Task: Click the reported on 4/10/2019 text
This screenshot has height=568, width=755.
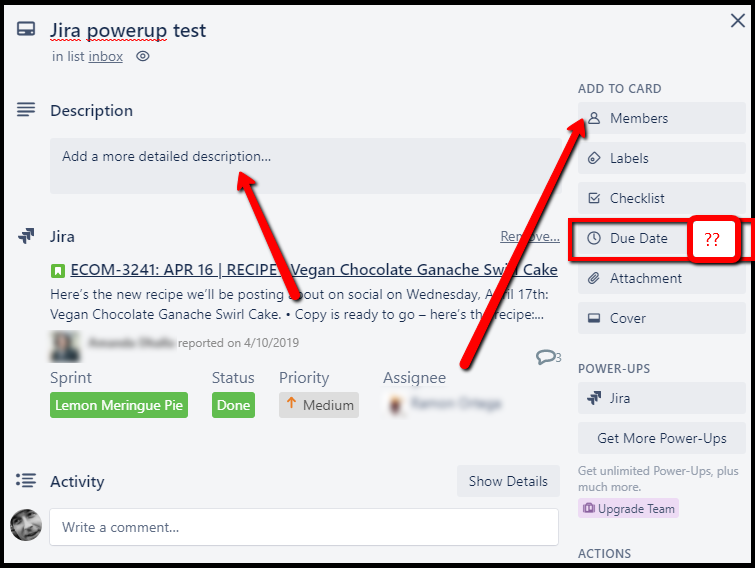Action: (x=238, y=343)
